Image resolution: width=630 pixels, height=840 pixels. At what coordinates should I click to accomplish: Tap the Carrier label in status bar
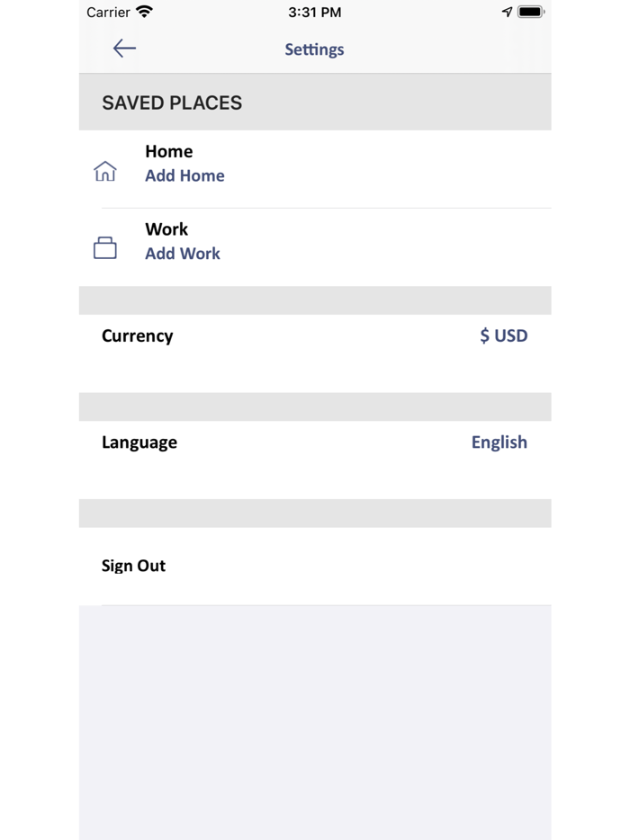point(108,13)
